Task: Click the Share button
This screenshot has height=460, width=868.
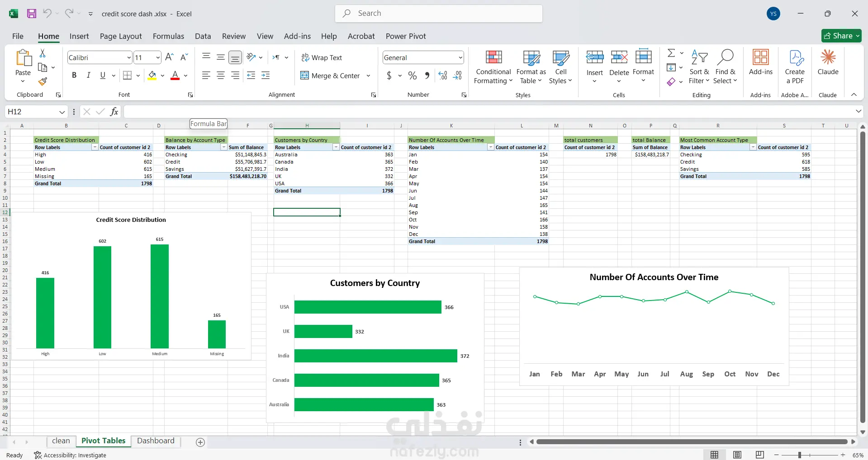Action: (841, 36)
